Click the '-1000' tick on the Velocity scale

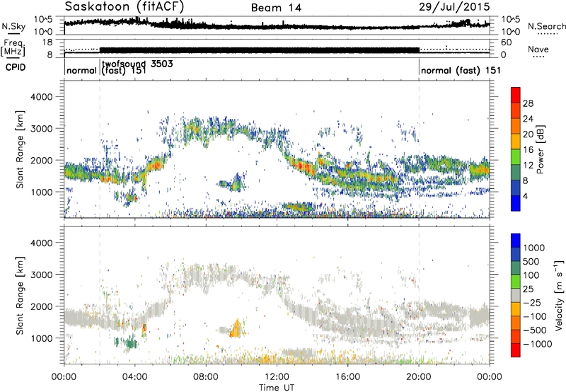[x=537, y=344]
